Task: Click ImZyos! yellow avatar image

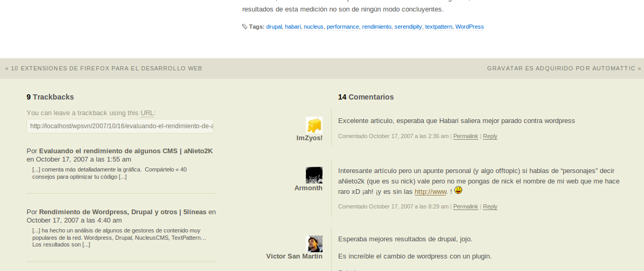Action: (x=314, y=125)
